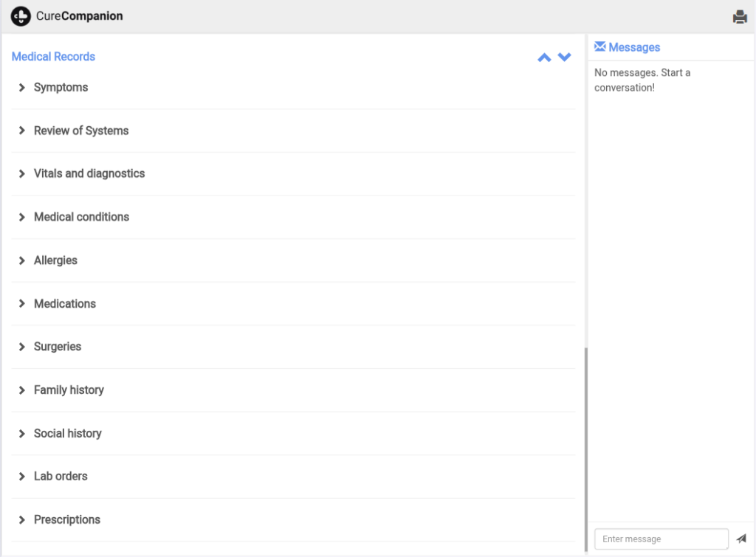Image resolution: width=756 pixels, height=557 pixels.
Task: Expand all records with down arrow
Action: click(565, 58)
